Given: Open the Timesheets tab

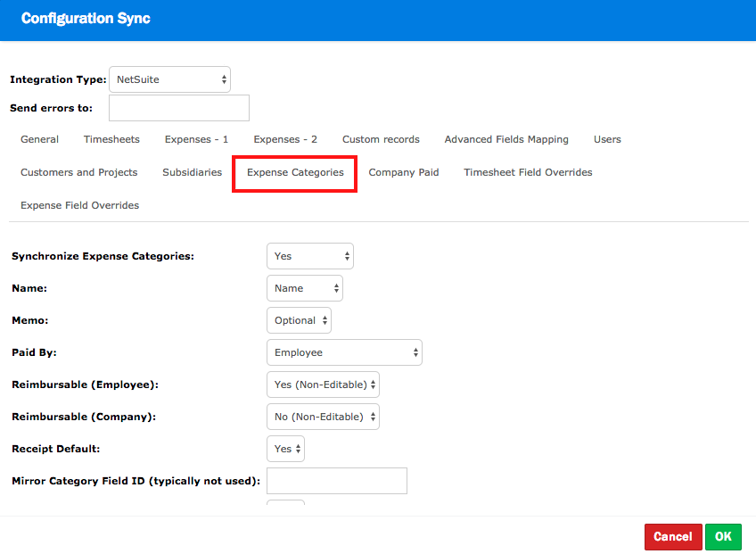Looking at the screenshot, I should click(111, 139).
